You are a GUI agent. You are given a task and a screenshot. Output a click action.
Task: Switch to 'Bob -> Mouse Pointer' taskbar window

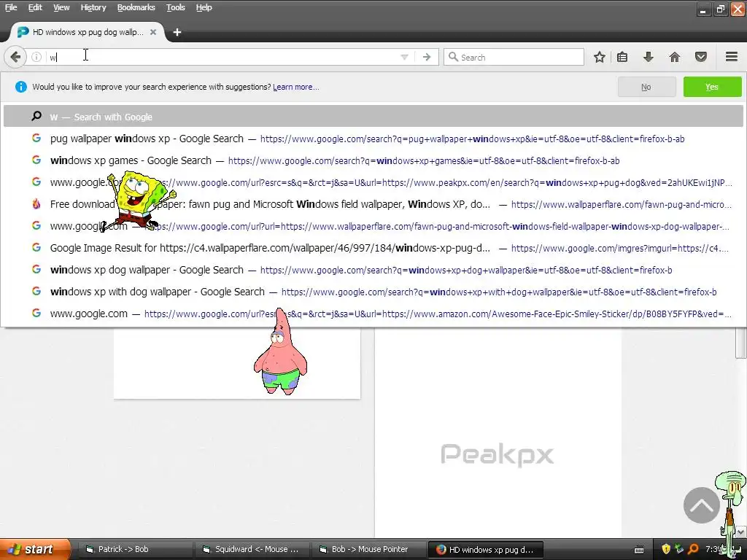point(368,550)
